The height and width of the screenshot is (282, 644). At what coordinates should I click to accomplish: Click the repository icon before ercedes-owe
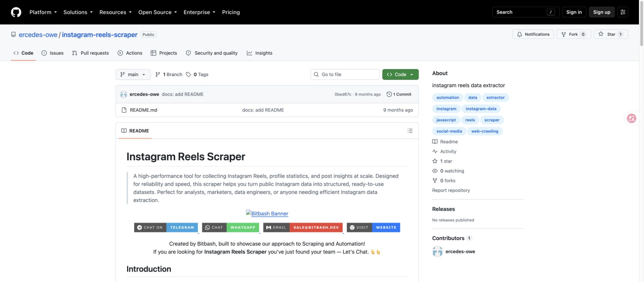14,34
